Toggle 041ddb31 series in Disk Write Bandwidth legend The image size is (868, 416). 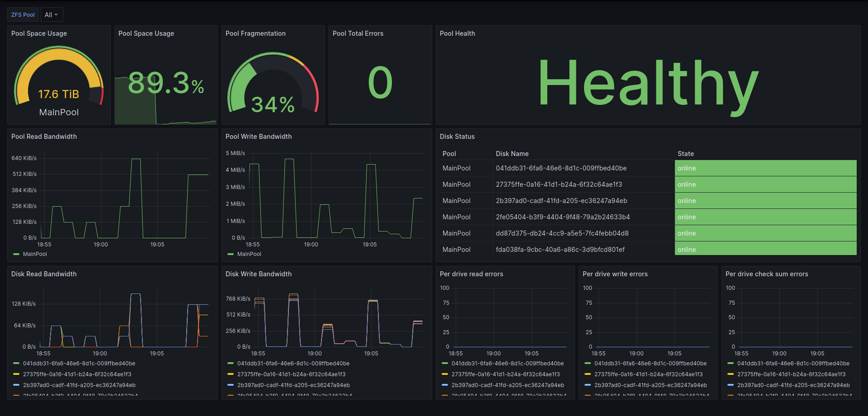tap(293, 364)
